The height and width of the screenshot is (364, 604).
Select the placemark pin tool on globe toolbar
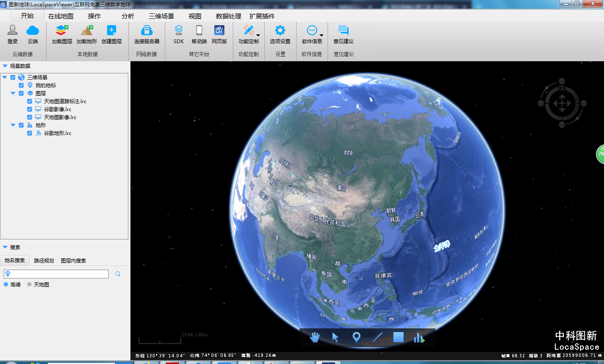[357, 337]
